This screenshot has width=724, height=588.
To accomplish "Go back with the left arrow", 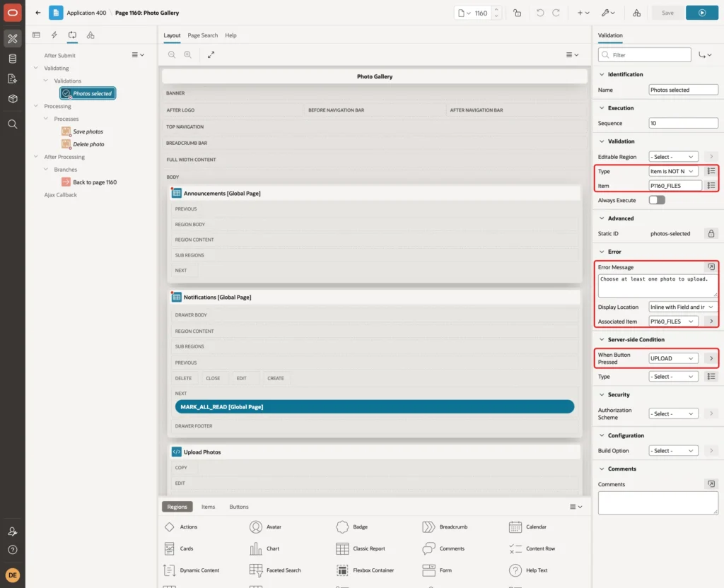I will pos(38,13).
